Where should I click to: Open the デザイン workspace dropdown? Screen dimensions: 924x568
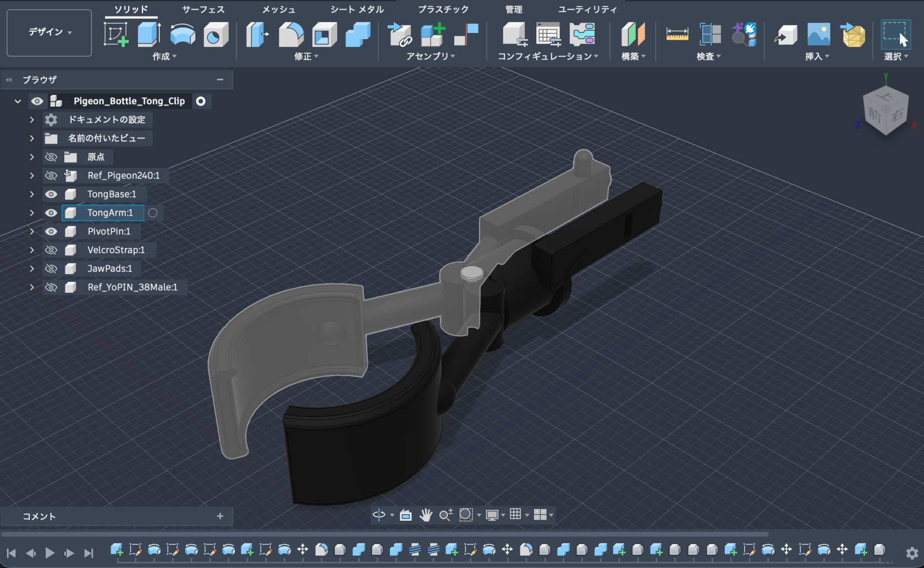click(50, 32)
